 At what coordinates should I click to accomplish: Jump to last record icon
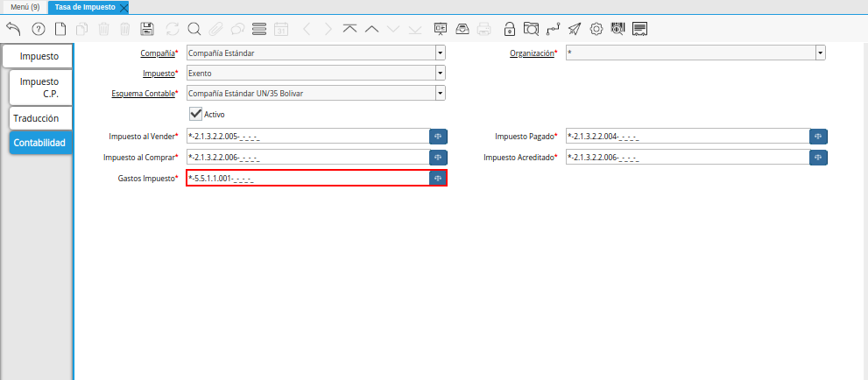[x=414, y=29]
